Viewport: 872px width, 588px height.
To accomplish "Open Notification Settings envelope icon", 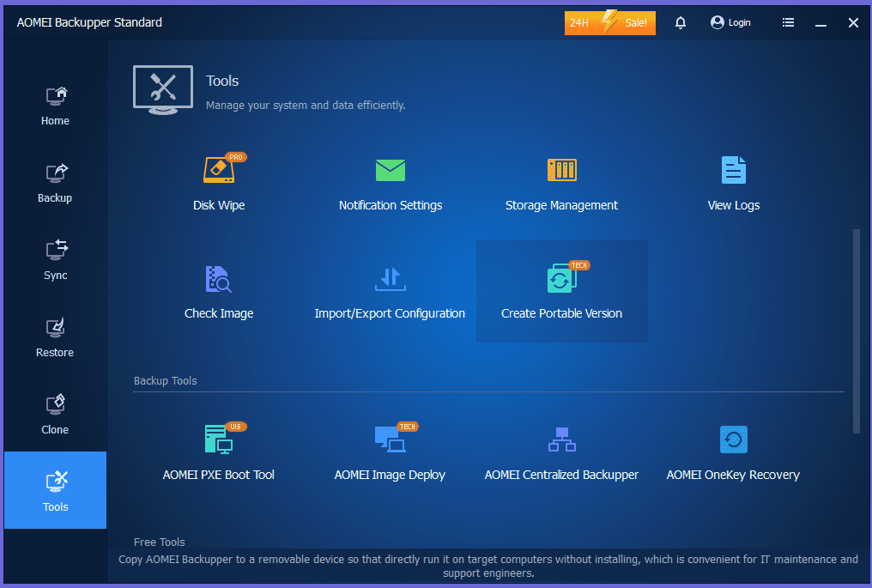I will pyautogui.click(x=391, y=170).
